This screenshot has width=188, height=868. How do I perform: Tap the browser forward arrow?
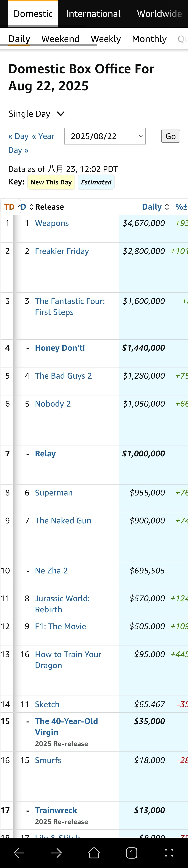coord(56,853)
